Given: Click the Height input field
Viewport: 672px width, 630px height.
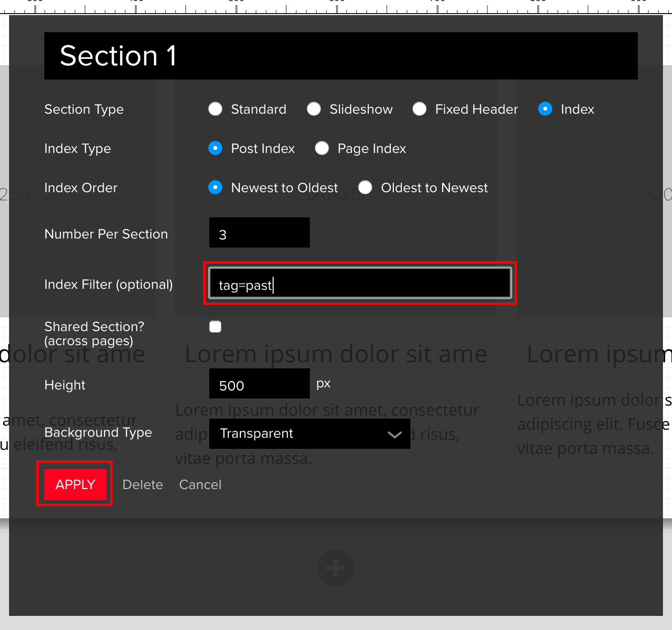Looking at the screenshot, I should (259, 384).
